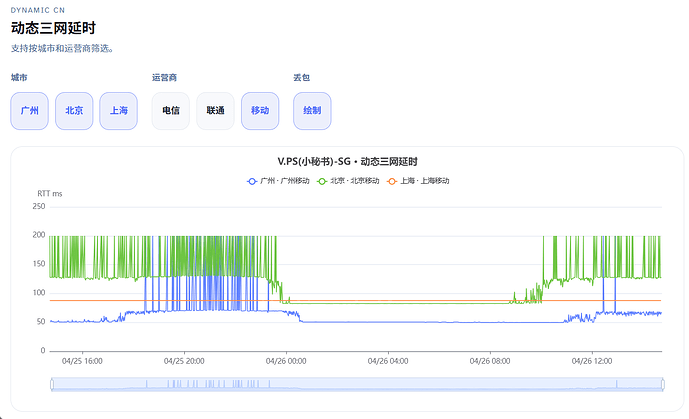689x419 pixels.
Task: Toggle the 上海 city filter
Action: [x=119, y=111]
